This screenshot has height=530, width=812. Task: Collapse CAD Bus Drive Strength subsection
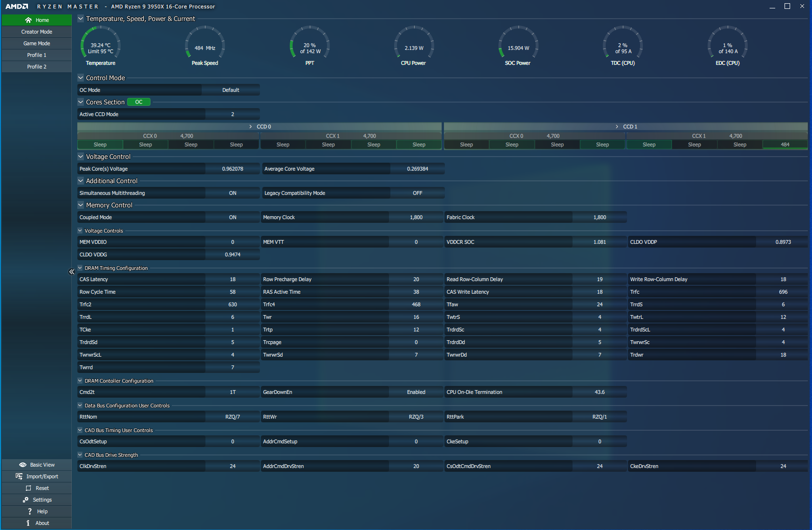coord(80,455)
